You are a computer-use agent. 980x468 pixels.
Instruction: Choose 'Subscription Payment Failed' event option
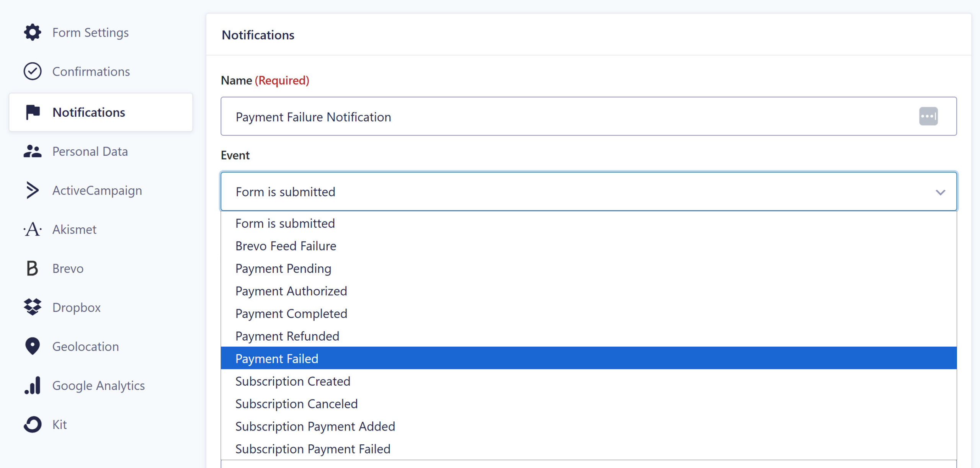pos(589,449)
